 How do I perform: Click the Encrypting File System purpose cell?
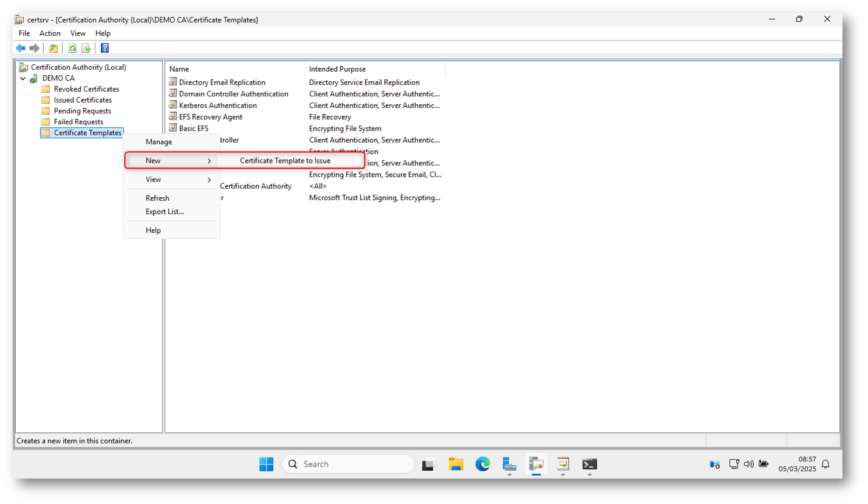pyautogui.click(x=345, y=129)
